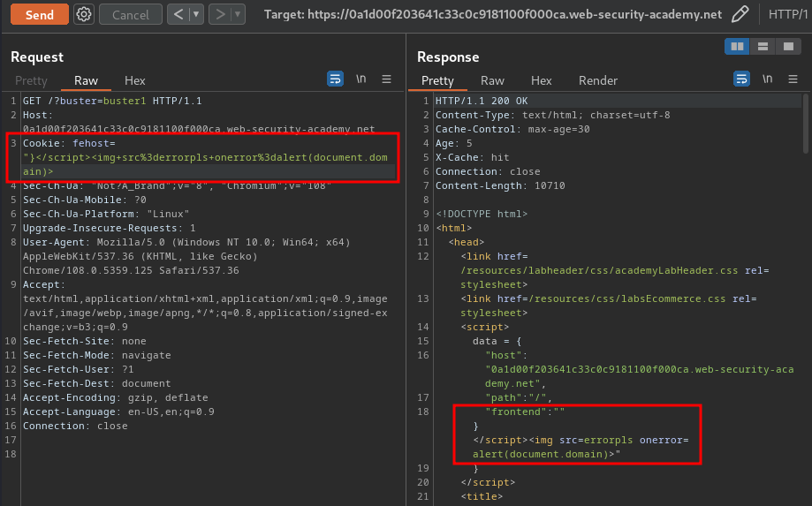Select top-bottom split layout icon
Image resolution: width=812 pixels, height=506 pixels.
pos(763,47)
